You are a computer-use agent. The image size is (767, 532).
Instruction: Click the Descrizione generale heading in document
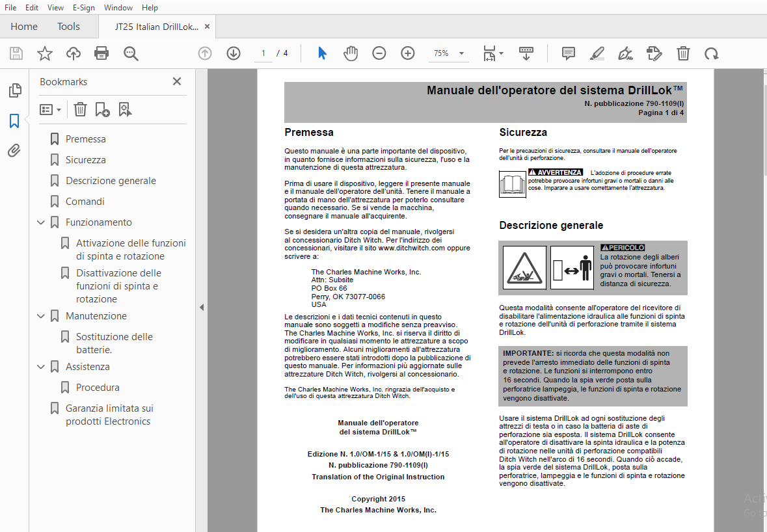pos(551,226)
